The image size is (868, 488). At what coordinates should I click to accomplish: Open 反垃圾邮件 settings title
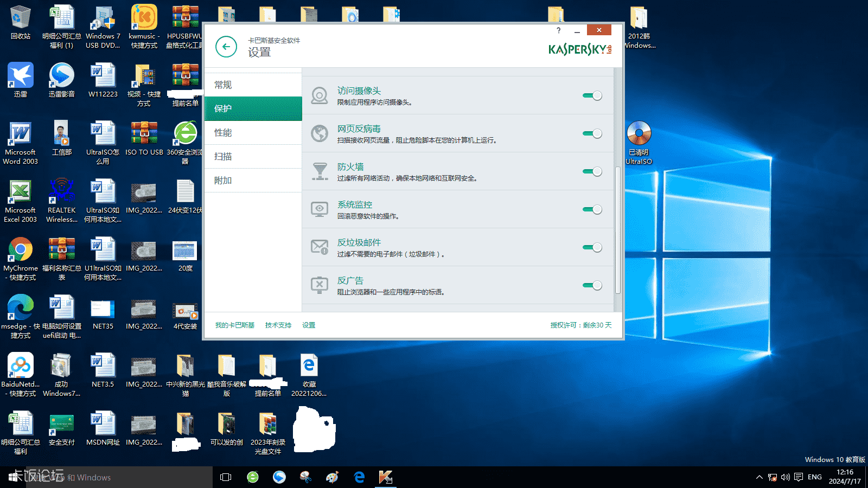359,242
